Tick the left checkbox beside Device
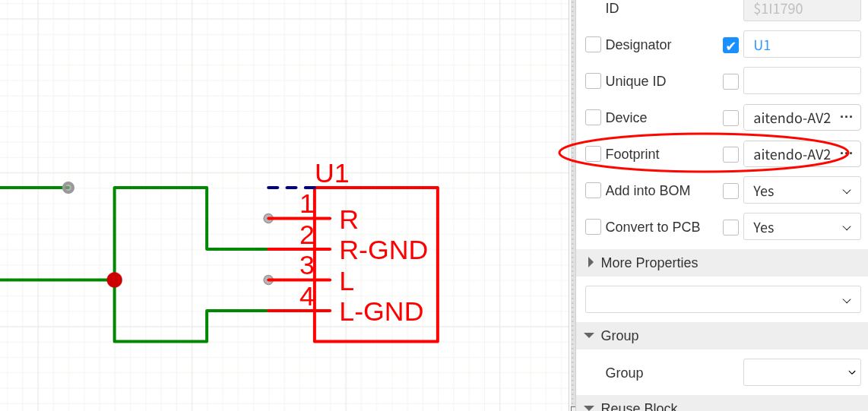 593,117
